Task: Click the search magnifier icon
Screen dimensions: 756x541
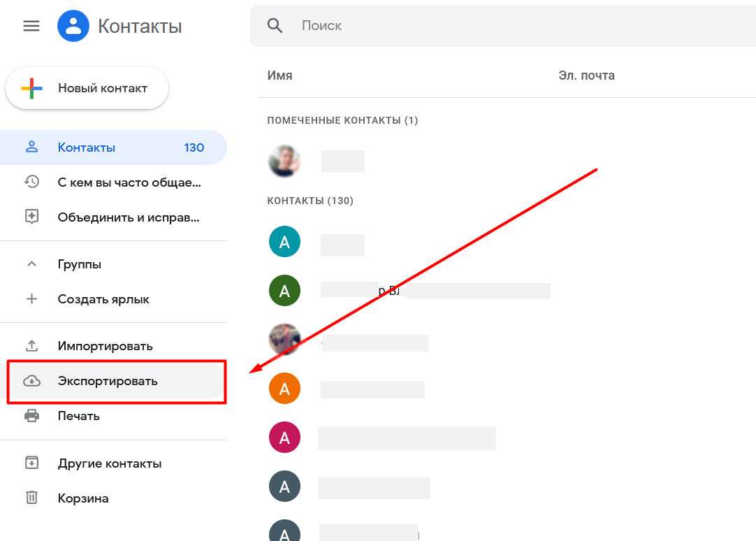Action: 275,26
